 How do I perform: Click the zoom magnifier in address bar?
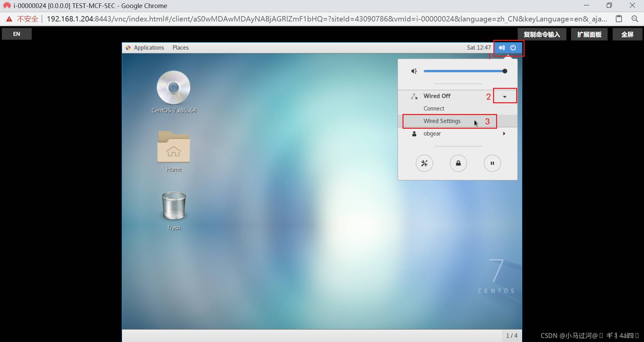(x=635, y=19)
